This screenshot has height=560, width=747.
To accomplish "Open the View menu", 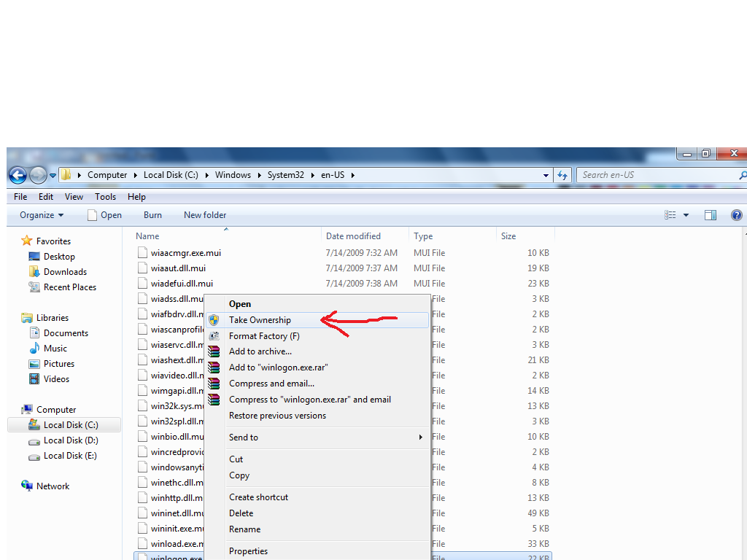I will [74, 197].
